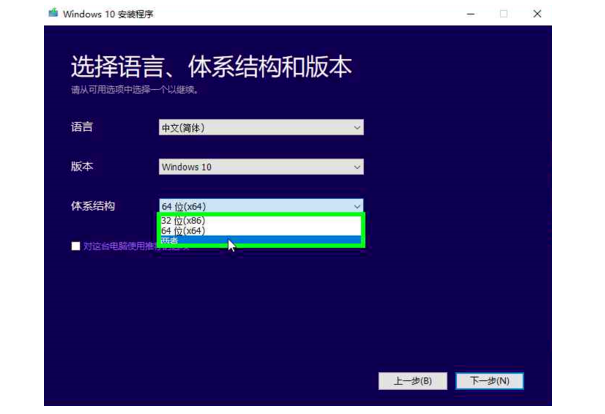Click the 上一步(B) button
The image size is (605, 414).
tap(412, 381)
